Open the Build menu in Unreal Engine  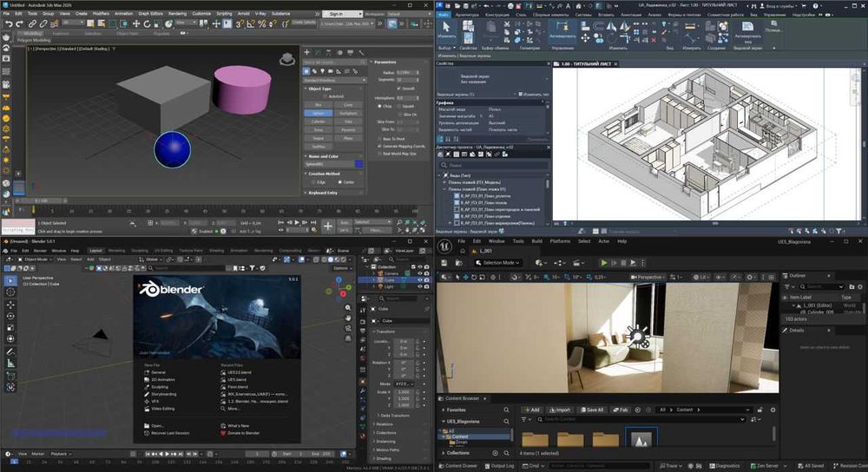(536, 241)
